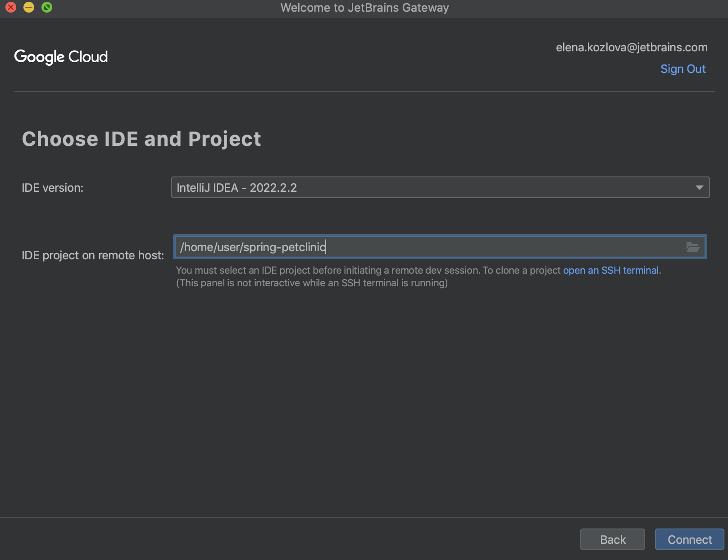The height and width of the screenshot is (560, 728).
Task: Click the red close window control
Action: pyautogui.click(x=11, y=7)
